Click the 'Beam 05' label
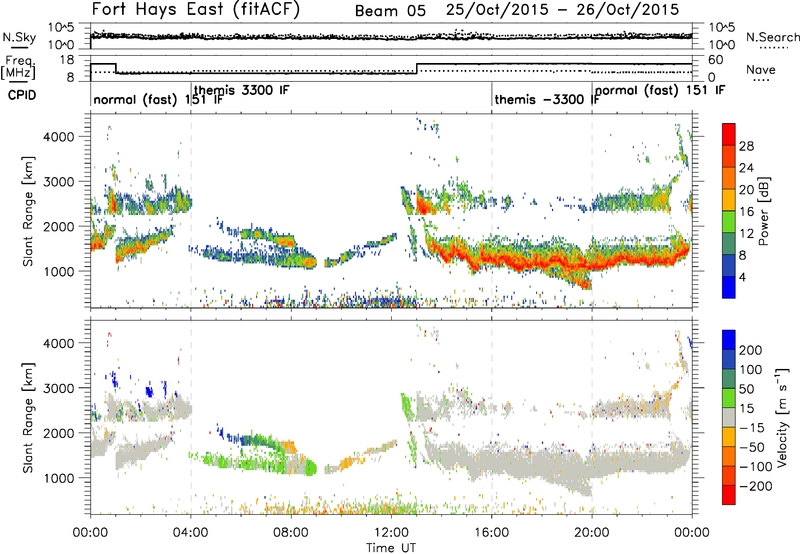 (390, 11)
